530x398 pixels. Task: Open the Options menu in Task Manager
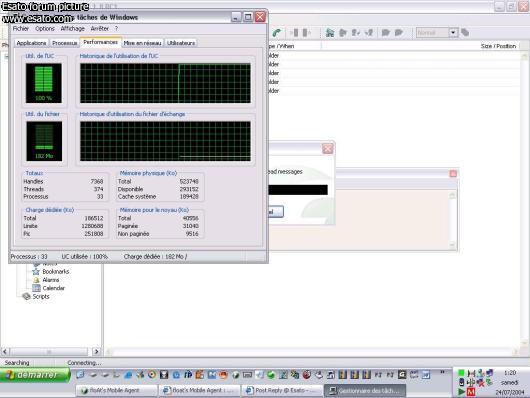45,29
